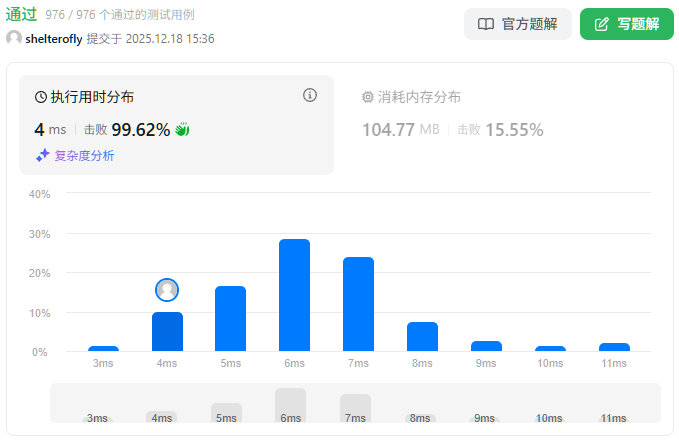Screen dimensions: 679x441
Task: Select the 执行用时分布 card
Action: pyautogui.click(x=176, y=125)
